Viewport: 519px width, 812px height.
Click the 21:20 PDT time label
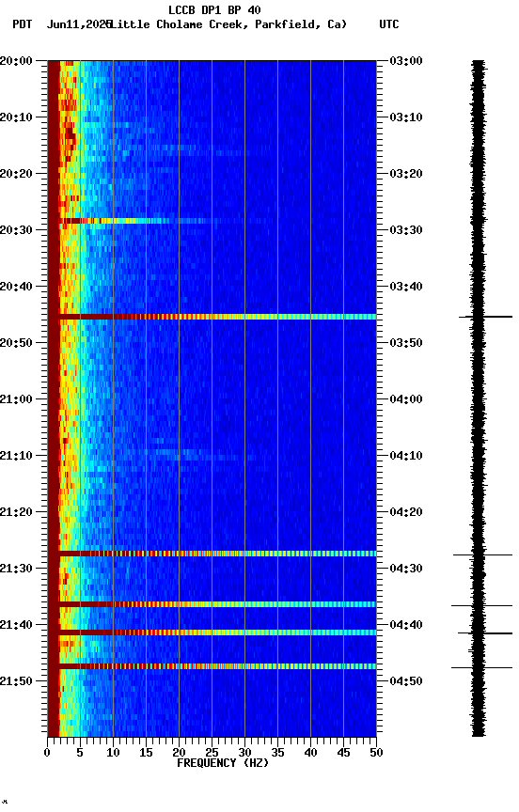(16, 512)
